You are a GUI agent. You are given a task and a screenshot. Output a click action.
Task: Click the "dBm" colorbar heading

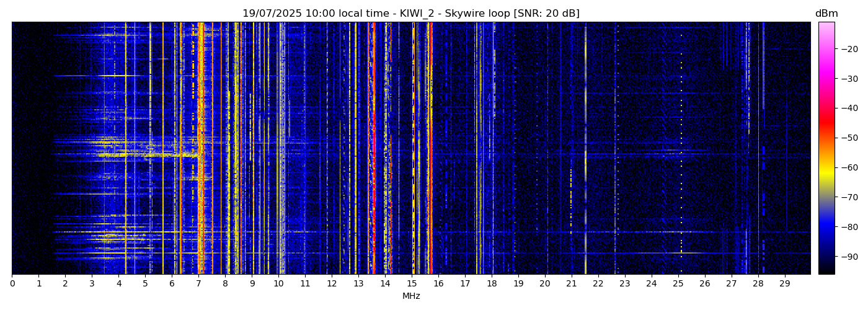coord(826,14)
